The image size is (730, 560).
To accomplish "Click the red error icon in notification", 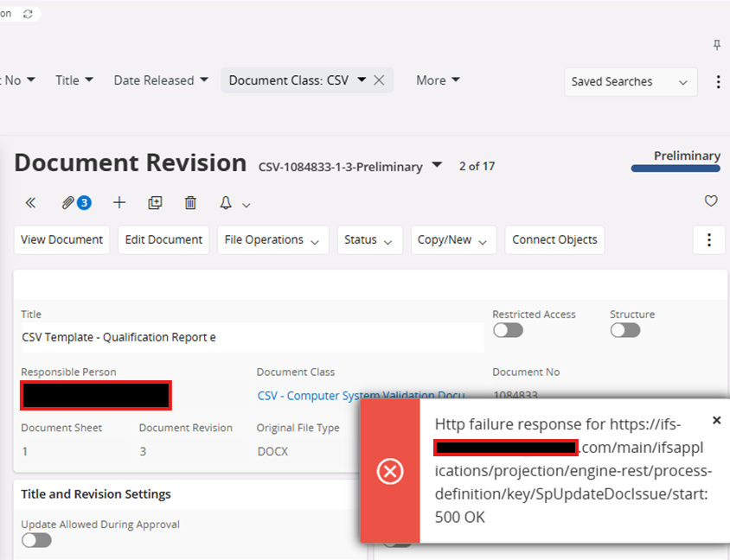I will (390, 471).
